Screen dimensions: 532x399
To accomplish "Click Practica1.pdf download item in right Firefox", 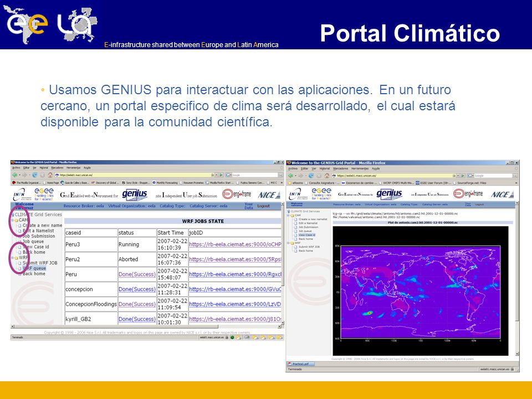I will click(x=300, y=364).
